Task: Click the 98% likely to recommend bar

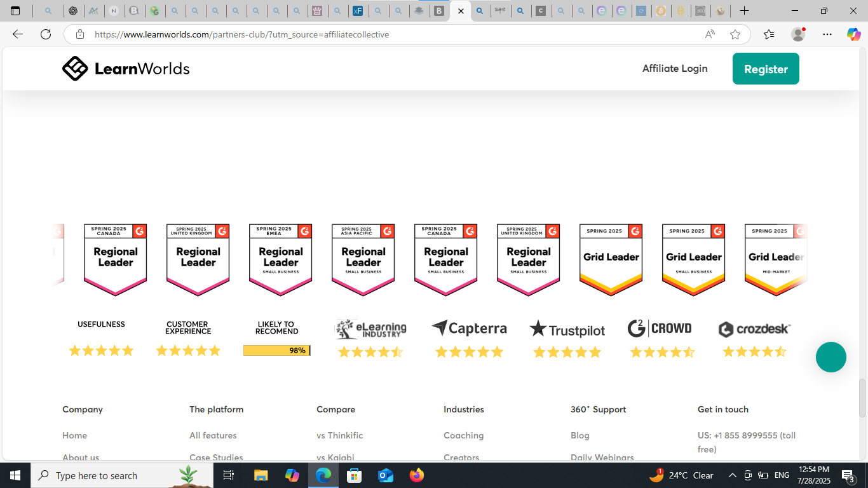Action: click(277, 351)
